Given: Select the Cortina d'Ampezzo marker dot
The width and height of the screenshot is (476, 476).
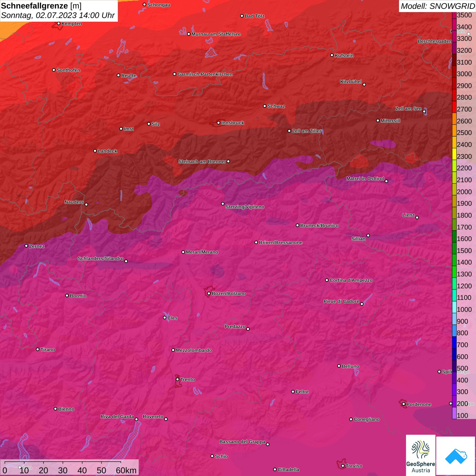Looking at the screenshot, I should tap(327, 280).
